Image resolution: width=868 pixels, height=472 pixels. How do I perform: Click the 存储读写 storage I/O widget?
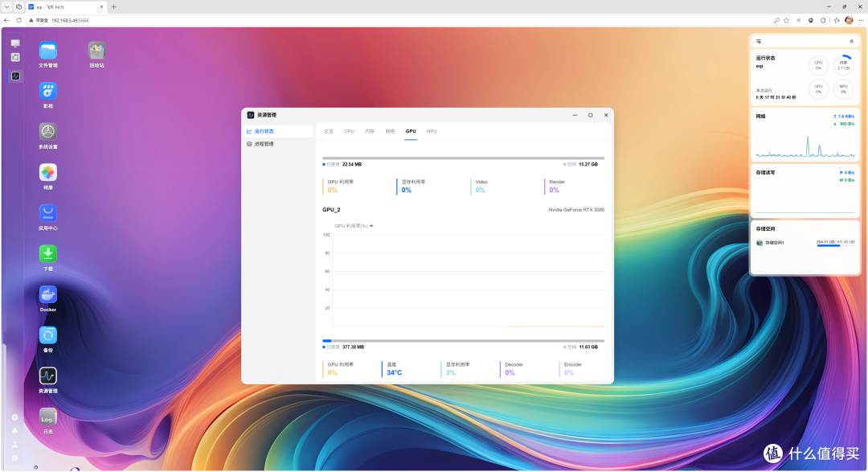(805, 191)
